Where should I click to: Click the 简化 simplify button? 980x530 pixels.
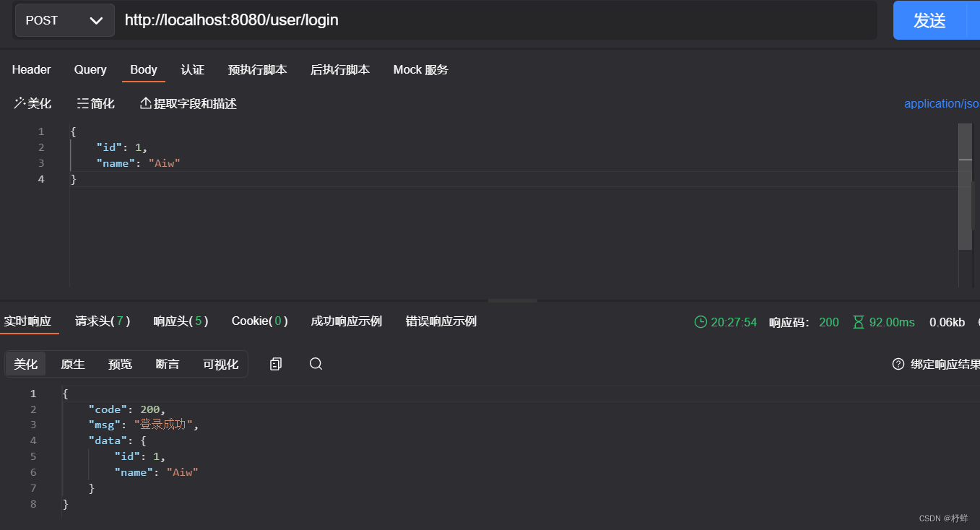96,103
